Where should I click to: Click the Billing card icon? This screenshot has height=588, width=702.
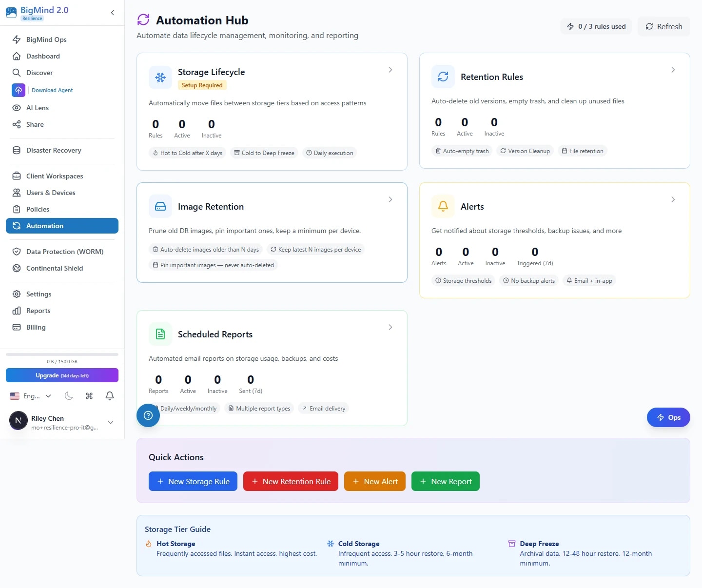click(x=17, y=327)
